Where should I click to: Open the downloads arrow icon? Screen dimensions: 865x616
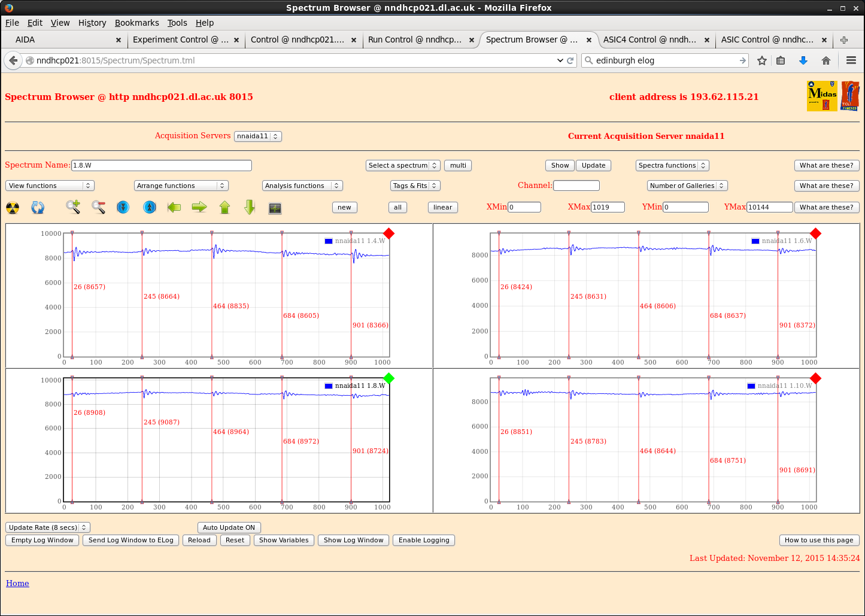[803, 60]
